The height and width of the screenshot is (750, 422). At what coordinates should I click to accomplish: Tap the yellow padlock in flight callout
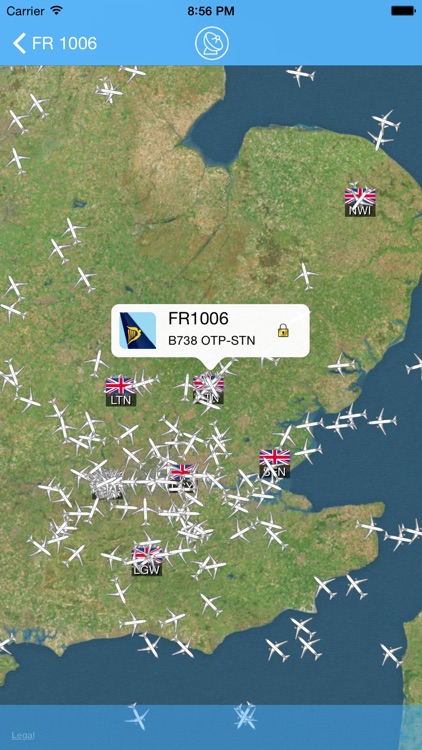tap(283, 330)
